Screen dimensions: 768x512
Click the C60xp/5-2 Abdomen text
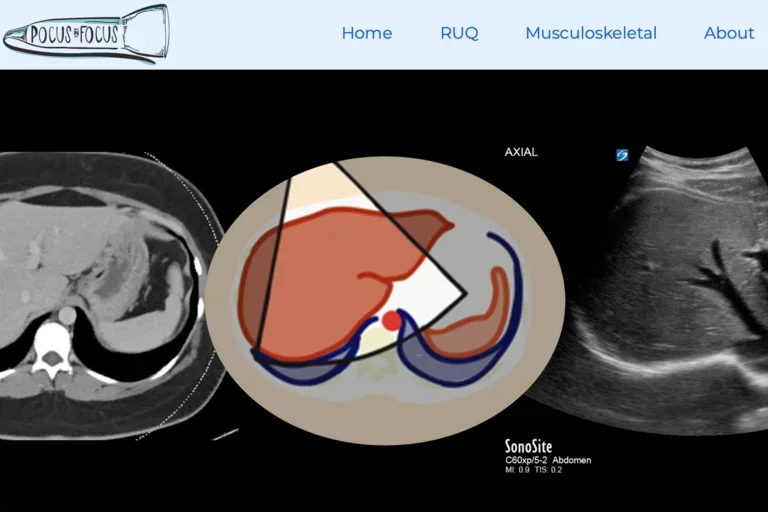548,460
